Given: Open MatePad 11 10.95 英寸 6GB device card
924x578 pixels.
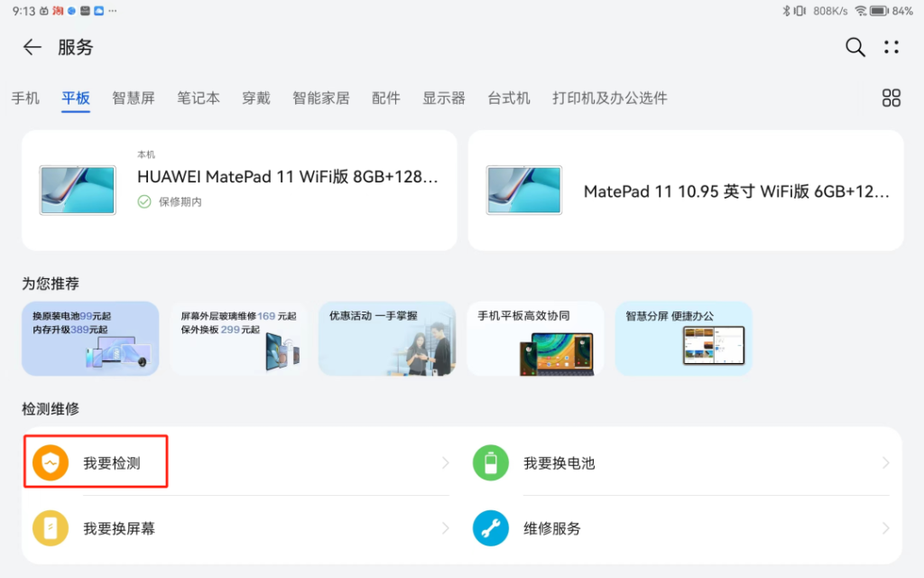Looking at the screenshot, I should (686, 191).
